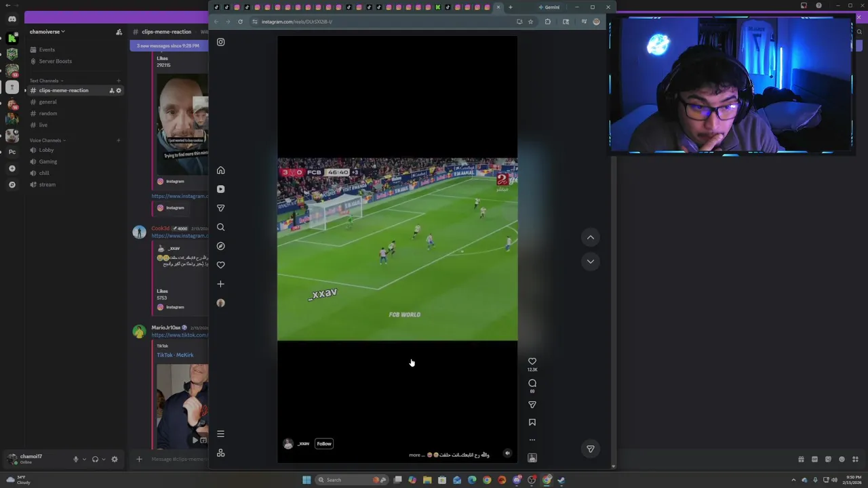The width and height of the screenshot is (868, 488).
Task: Open server invite icon beside chamoiverse
Action: (x=119, y=32)
